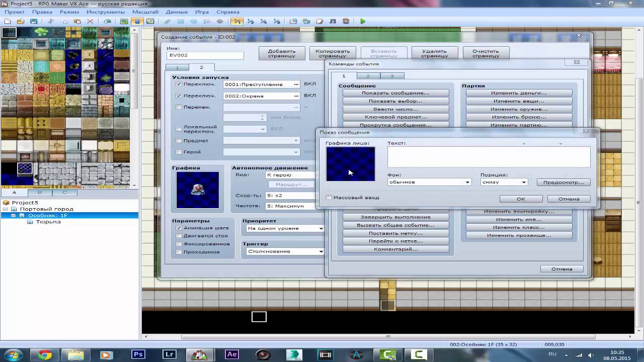The image size is (644, 362).
Task: Enable the Герой condition checkbox
Action: tap(179, 152)
